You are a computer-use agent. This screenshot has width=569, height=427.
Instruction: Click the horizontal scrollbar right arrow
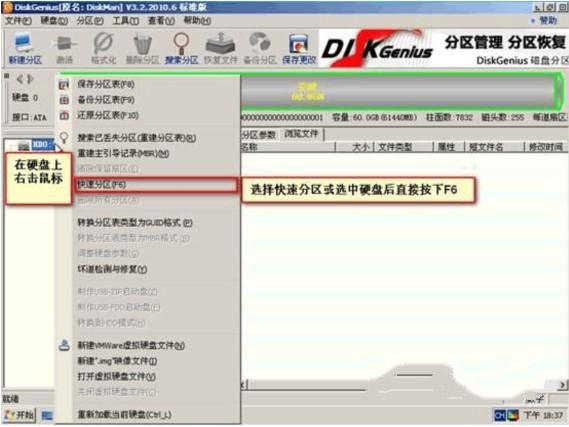tap(562, 385)
